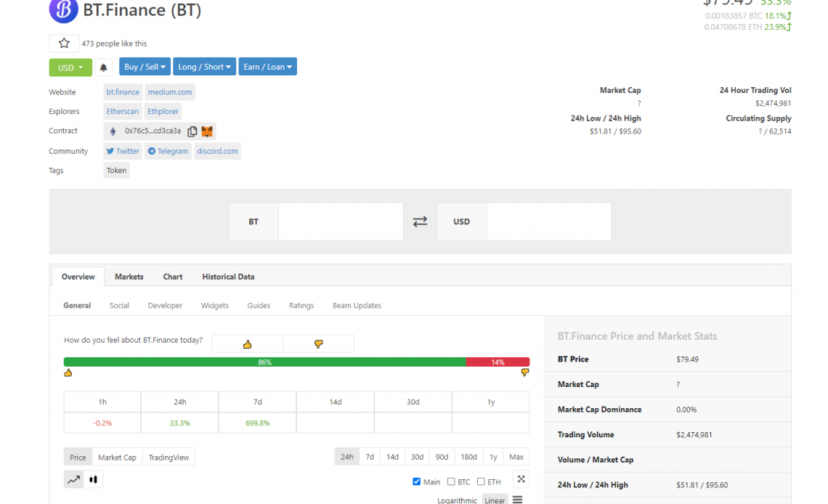Open the discord.com community link
The width and height of the screenshot is (828, 504).
pos(218,151)
